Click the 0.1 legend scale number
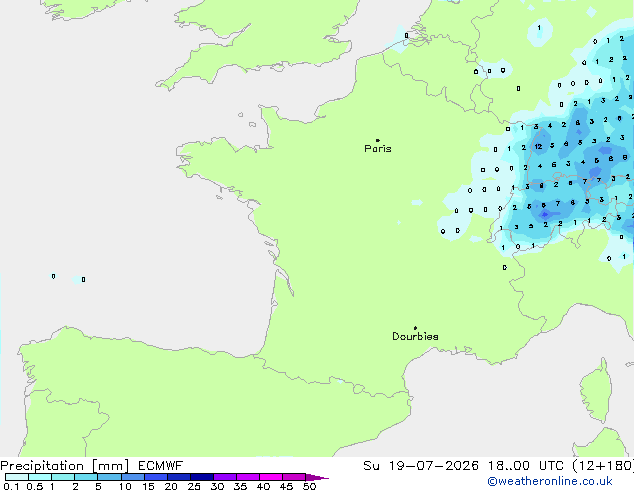This screenshot has width=634, height=490. click(11, 486)
